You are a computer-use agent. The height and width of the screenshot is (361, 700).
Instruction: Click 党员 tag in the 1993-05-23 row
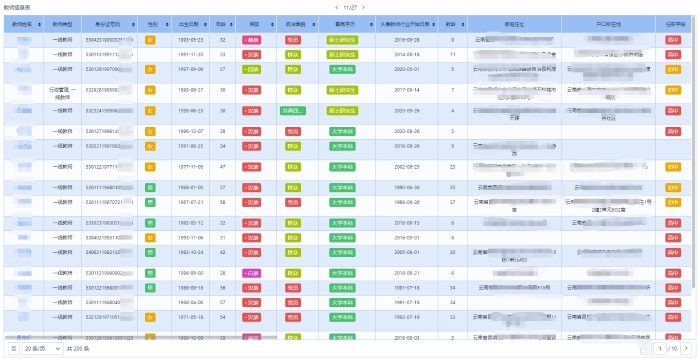[x=293, y=40]
